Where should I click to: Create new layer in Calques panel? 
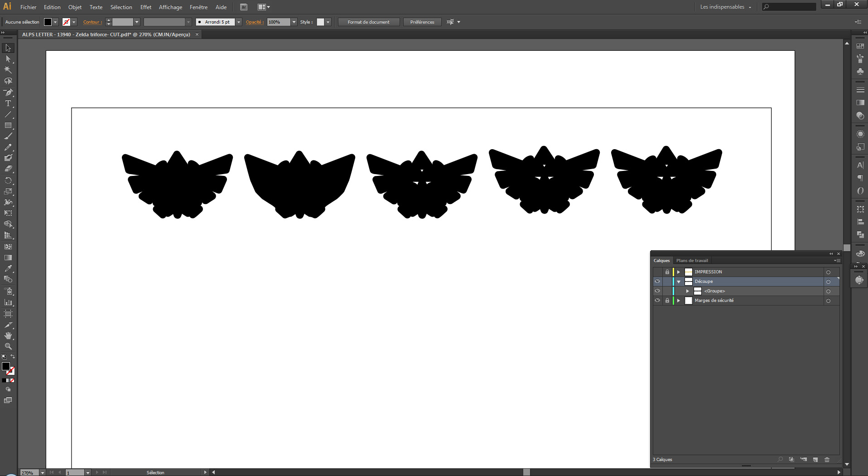coord(815,459)
